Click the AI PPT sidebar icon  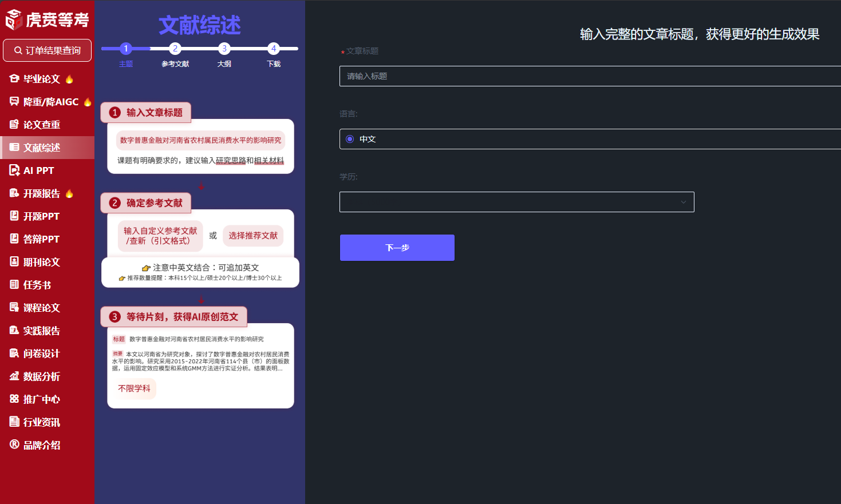coord(14,170)
